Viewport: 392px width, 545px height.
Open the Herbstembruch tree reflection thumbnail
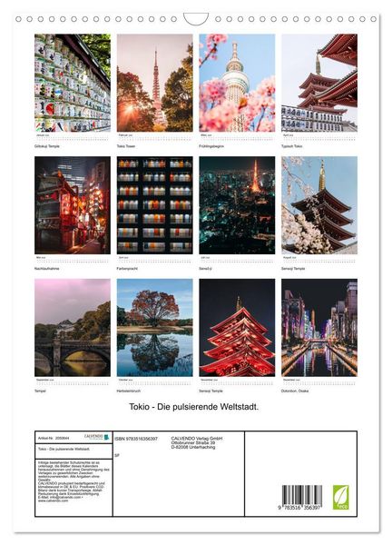tap(154, 327)
